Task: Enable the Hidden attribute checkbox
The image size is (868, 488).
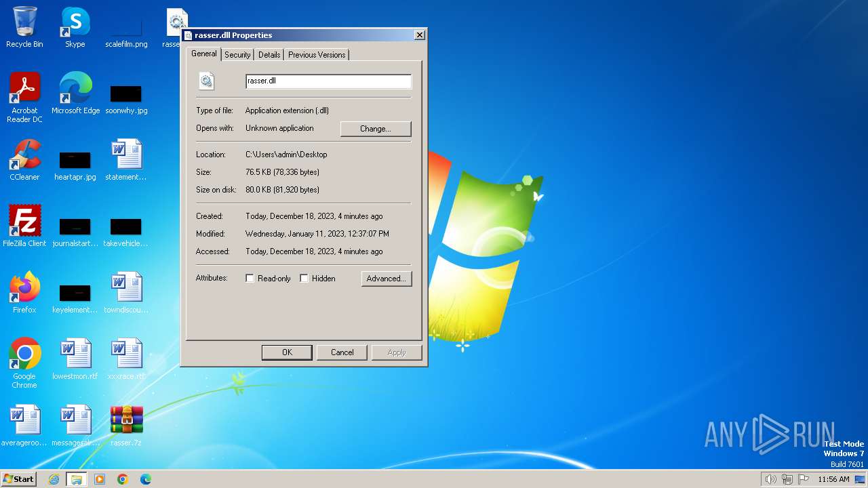Action: [304, 279]
